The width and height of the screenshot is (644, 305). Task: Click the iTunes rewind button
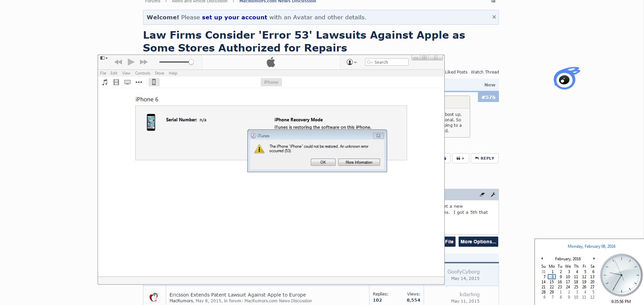[118, 62]
